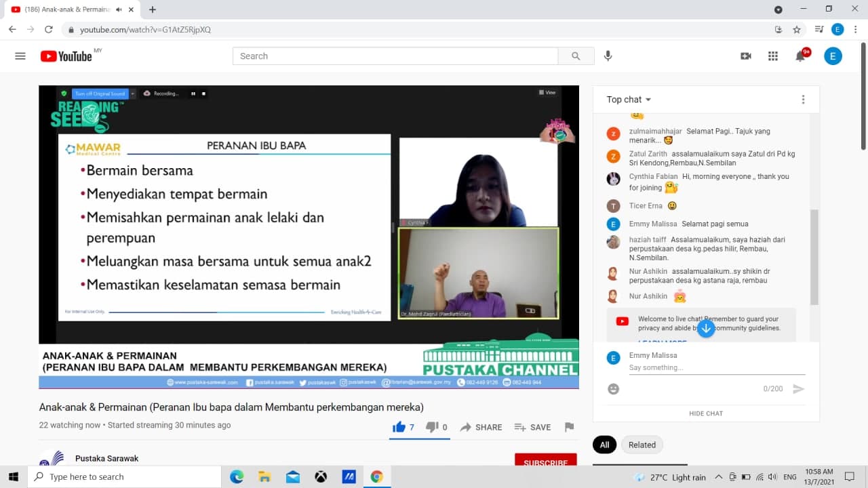Open the live chat more options menu
The width and height of the screenshot is (868, 488).
click(803, 100)
